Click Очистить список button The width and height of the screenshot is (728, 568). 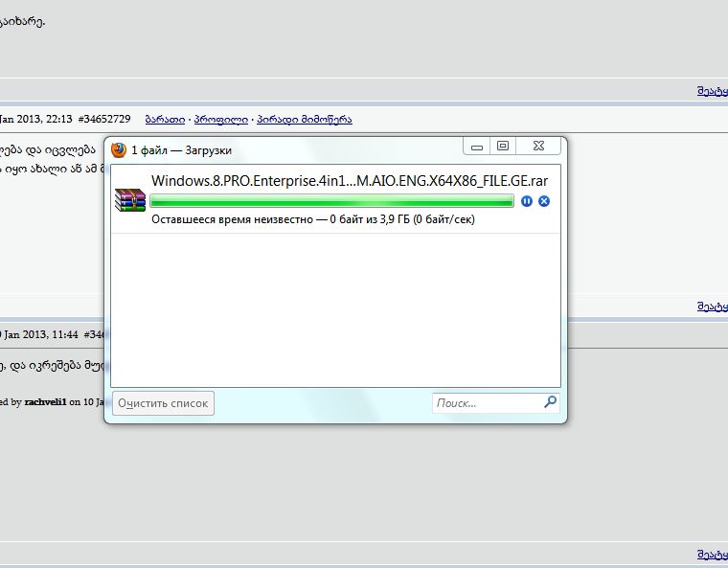point(164,403)
